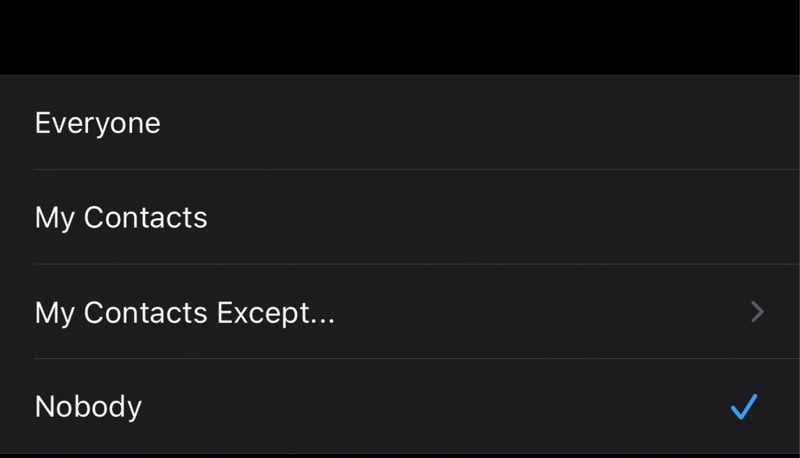Uncheck the Nobody selection checkmark
Viewport: 800px width, 458px height.
click(x=743, y=407)
